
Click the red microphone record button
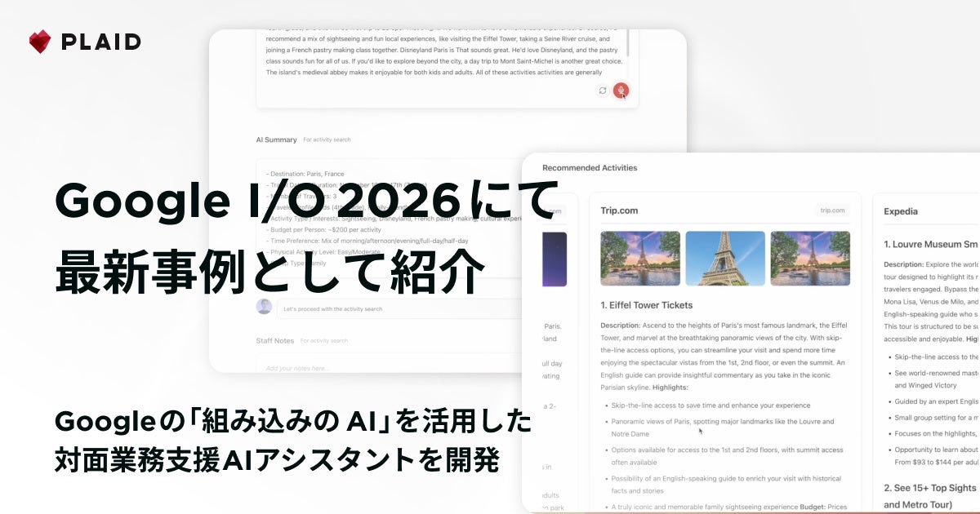tap(621, 91)
